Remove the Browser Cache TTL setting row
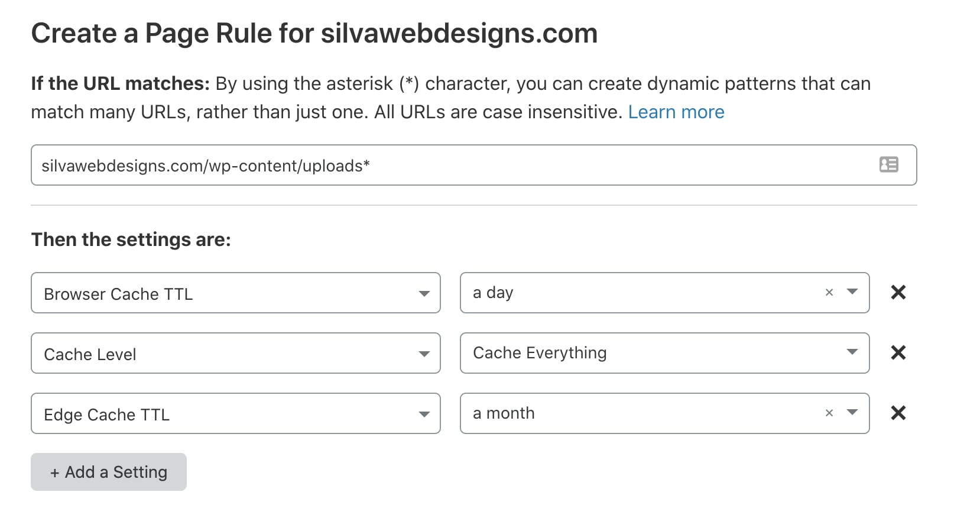Viewport: 980px width, 505px height. 898,292
